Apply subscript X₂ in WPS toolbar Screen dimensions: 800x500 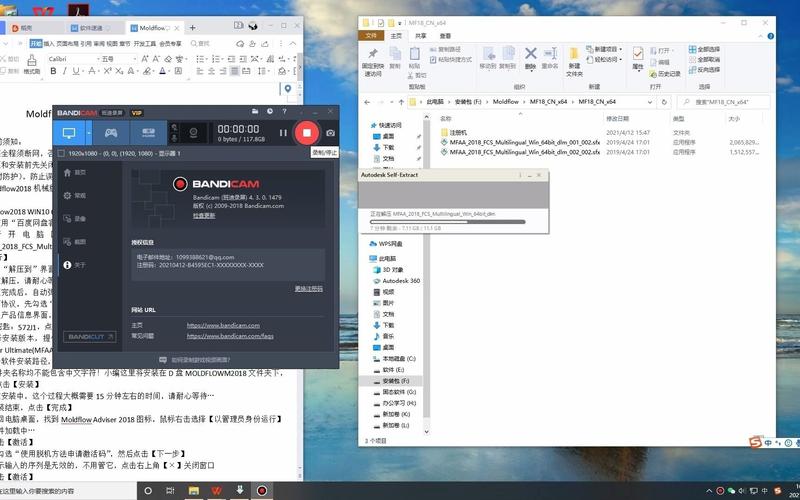click(119, 71)
